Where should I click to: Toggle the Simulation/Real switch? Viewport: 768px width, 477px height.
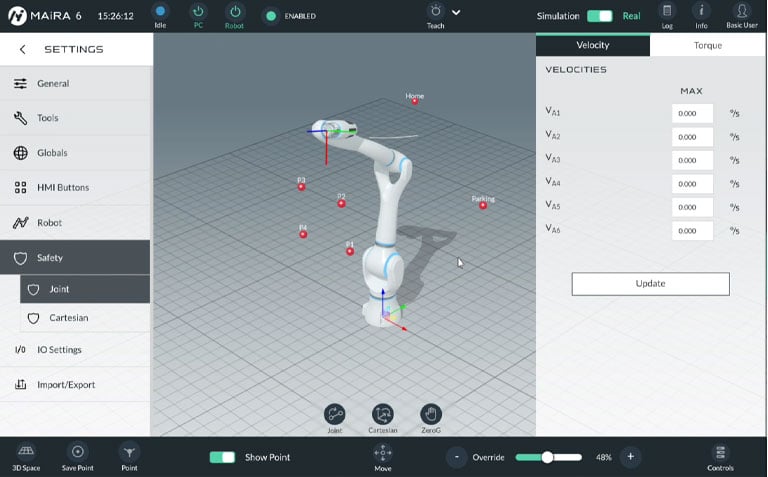point(600,16)
